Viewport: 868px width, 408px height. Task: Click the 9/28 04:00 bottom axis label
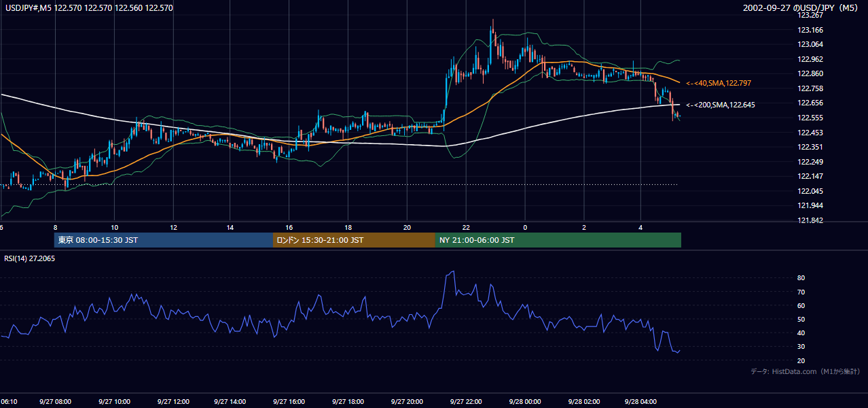(640, 402)
